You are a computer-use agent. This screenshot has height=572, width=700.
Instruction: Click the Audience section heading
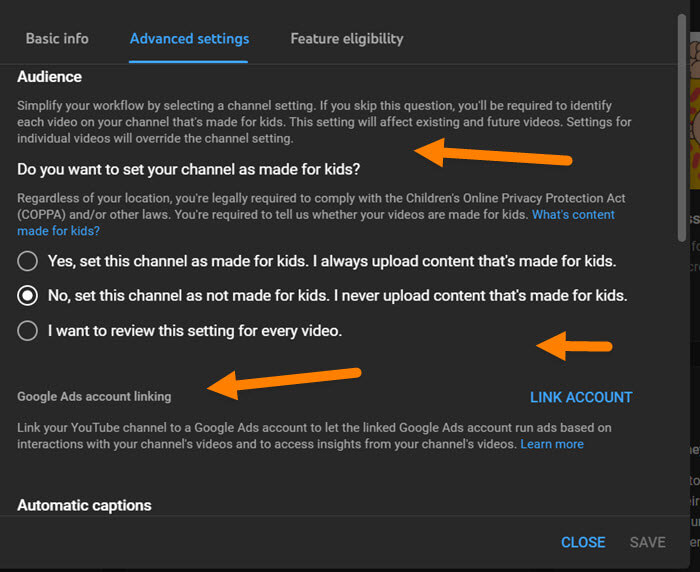[50, 77]
